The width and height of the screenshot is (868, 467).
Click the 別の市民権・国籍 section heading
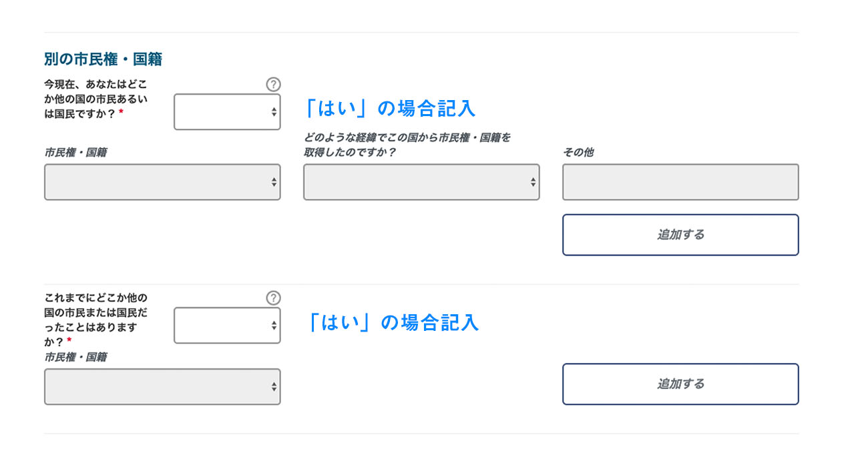tap(103, 59)
